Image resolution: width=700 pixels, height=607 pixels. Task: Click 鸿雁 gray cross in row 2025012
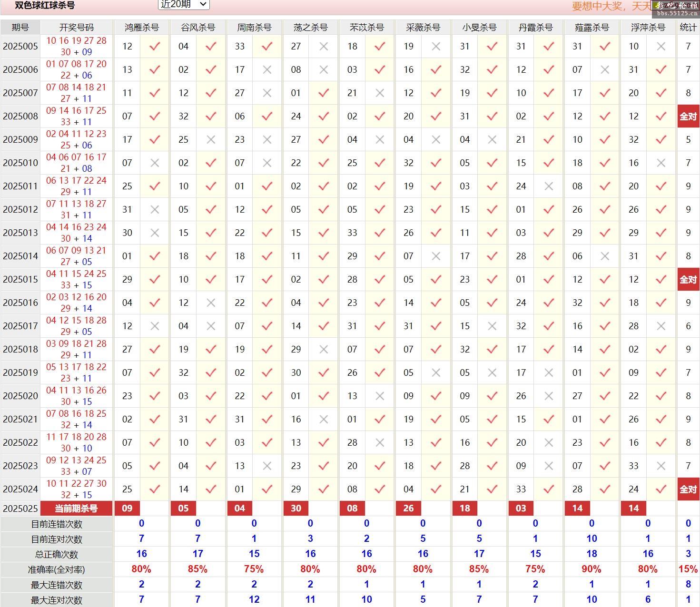coord(155,209)
